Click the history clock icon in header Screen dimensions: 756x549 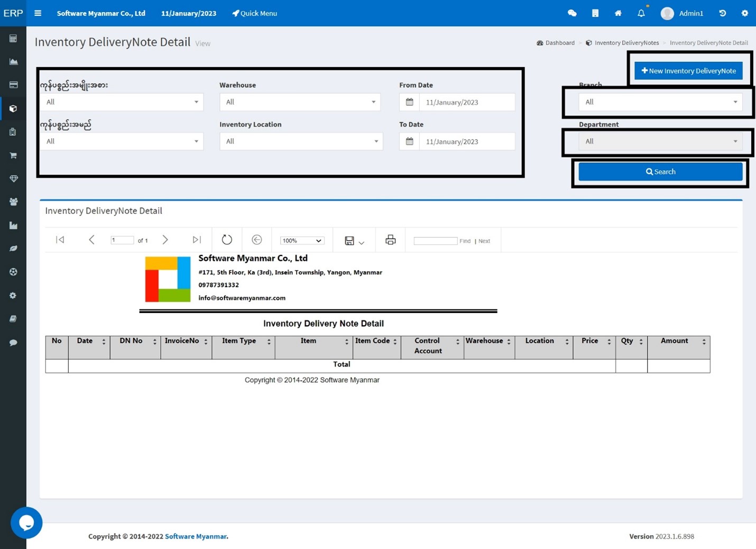(722, 13)
